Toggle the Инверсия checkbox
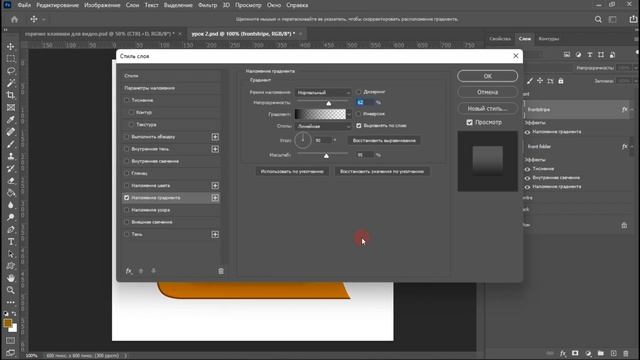The height and width of the screenshot is (360, 640). (358, 114)
